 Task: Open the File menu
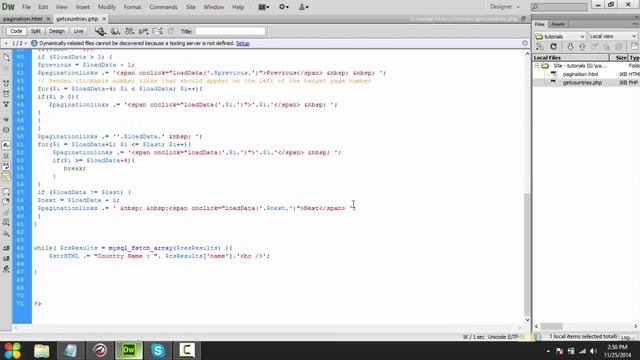(x=26, y=7)
